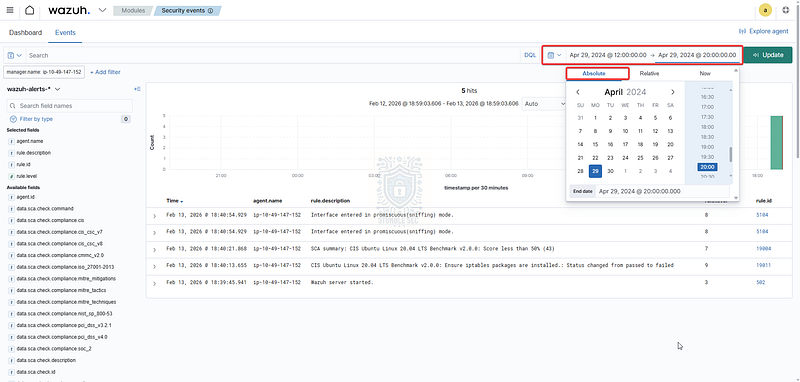Select data.sca.check.compliance.soc_2 field

click(54, 349)
